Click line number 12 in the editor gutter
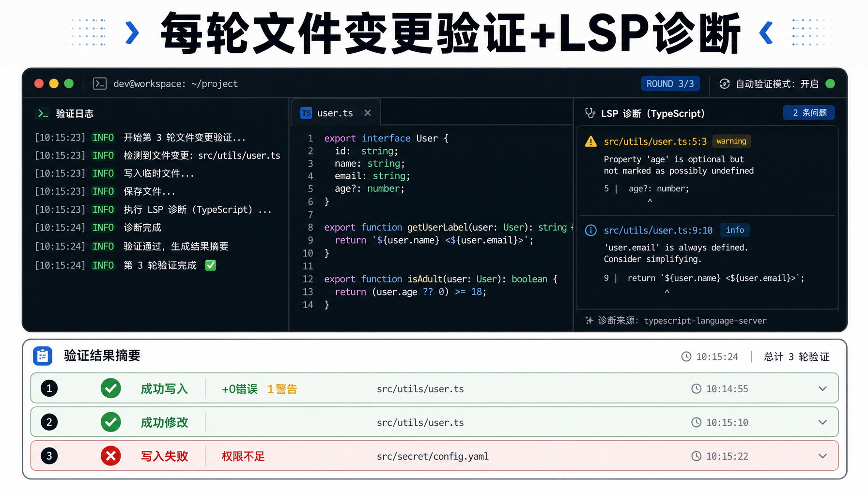The width and height of the screenshot is (868, 496). 308,279
